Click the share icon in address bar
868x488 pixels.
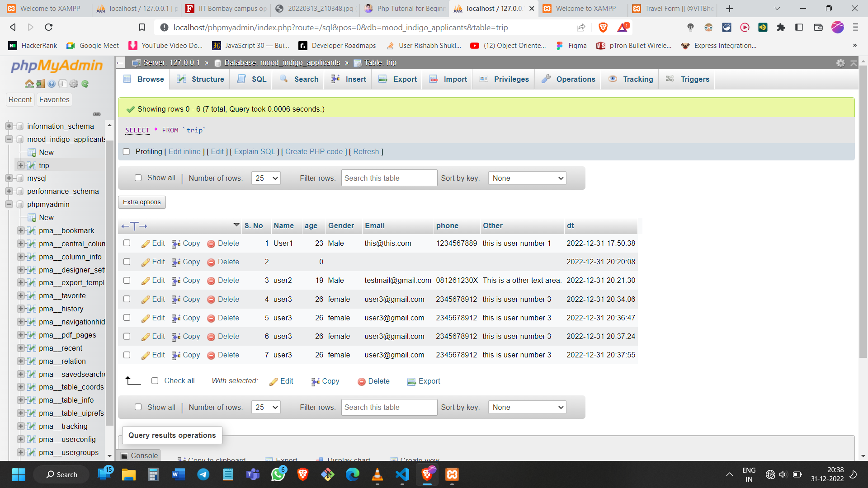click(x=581, y=28)
